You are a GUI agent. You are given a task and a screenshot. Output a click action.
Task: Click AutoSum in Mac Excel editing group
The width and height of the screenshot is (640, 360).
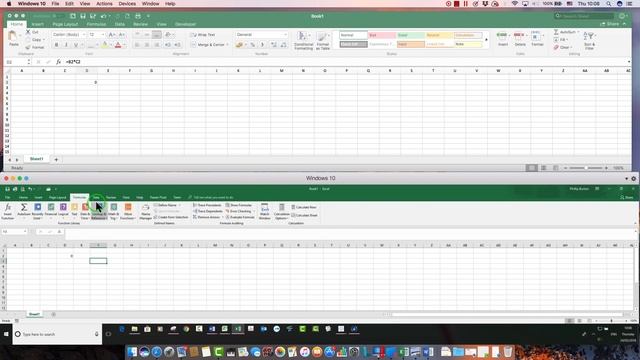pyautogui.click(x=566, y=32)
